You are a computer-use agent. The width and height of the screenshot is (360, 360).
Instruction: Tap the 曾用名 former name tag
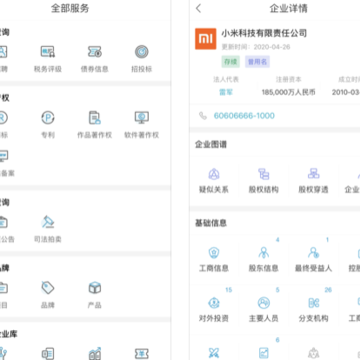pos(257,62)
